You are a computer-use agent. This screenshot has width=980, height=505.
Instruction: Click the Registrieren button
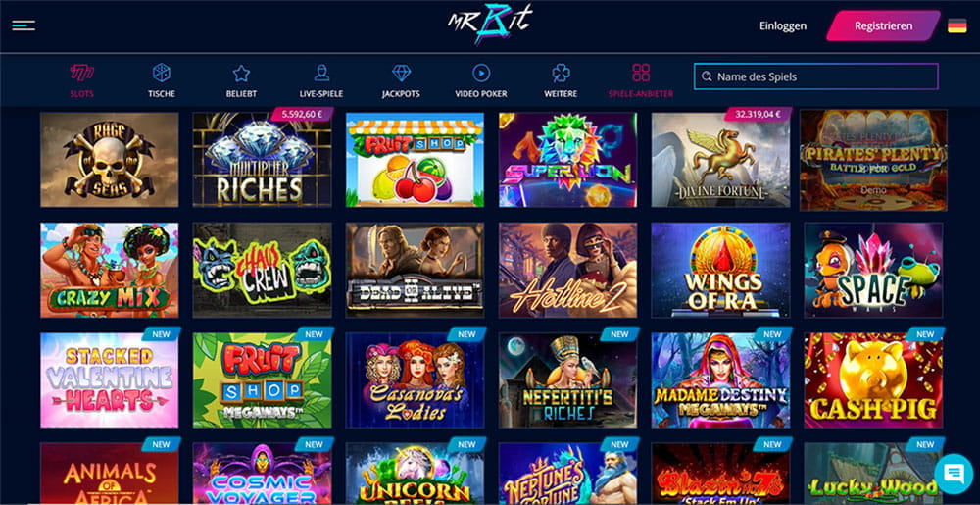pos(883,26)
